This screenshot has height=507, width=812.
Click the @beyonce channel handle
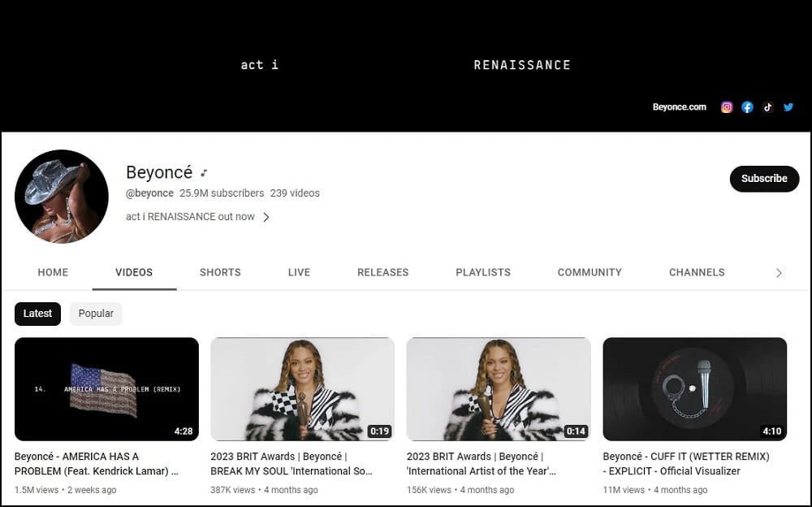pos(149,193)
